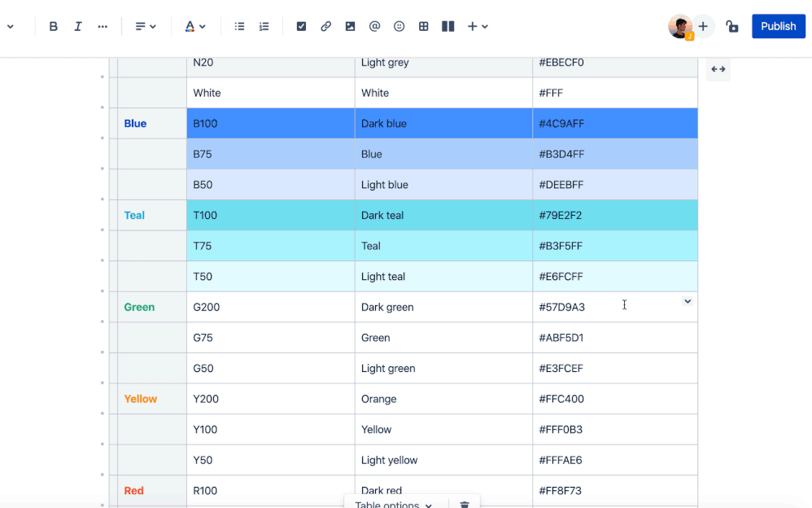Screen dimensions: 812x508
Task: Insert a column layout
Action: 447,26
